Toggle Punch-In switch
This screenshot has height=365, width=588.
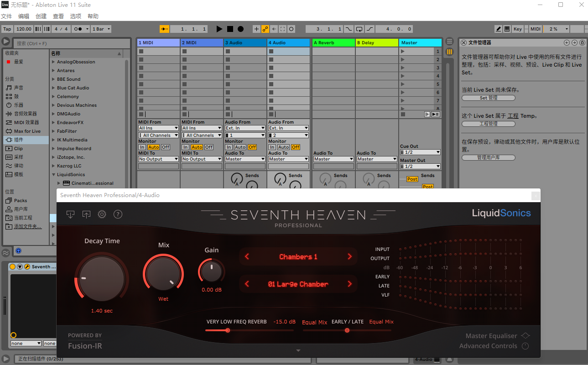click(x=349, y=29)
